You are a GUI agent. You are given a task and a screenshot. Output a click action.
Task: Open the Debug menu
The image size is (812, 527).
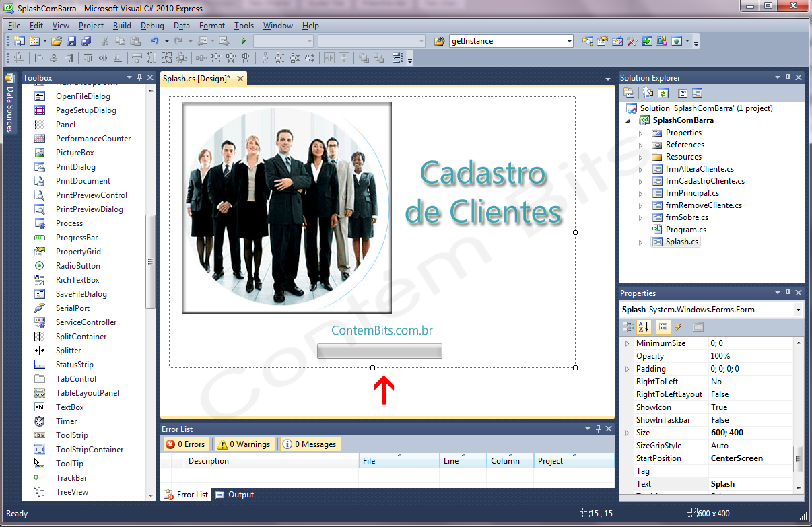point(152,26)
